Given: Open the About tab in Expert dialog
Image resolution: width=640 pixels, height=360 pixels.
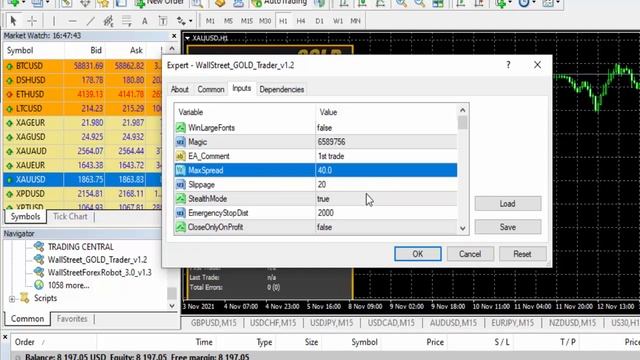Looking at the screenshot, I should (x=180, y=89).
